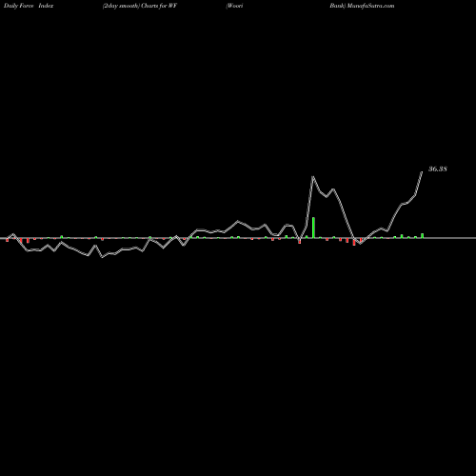The image size is (476, 476).
Task: Click the 'Bank) MunafaSutra.com' text
Action: [x=362, y=6]
